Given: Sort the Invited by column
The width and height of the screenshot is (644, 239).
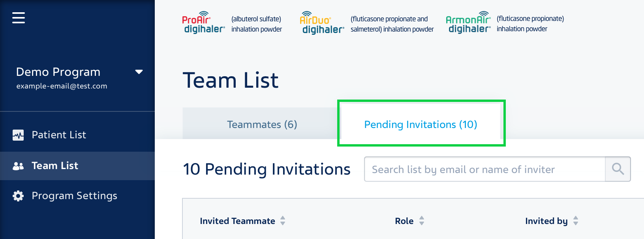Looking at the screenshot, I should point(576,221).
